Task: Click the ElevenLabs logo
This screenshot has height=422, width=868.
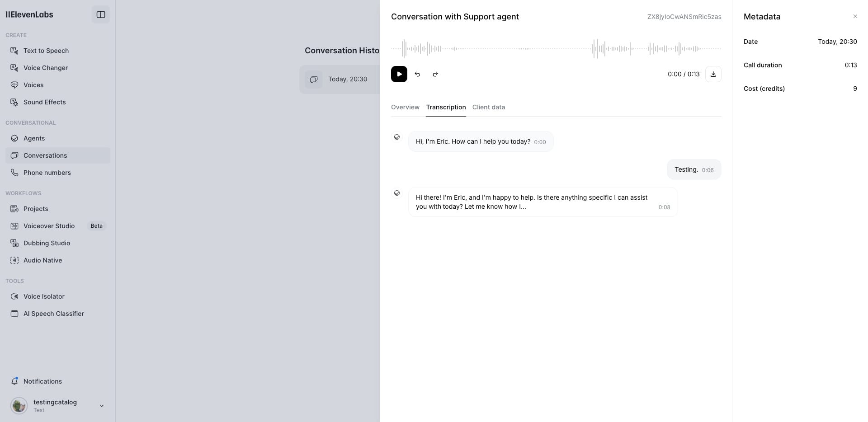Action: [29, 14]
